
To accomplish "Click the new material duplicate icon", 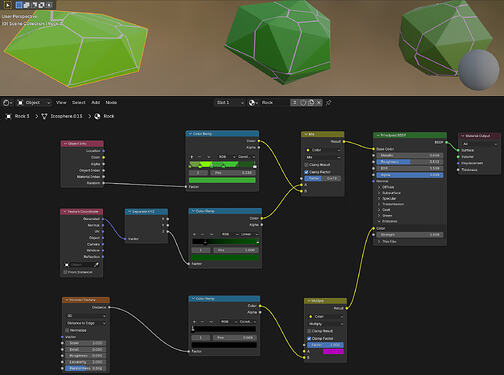I will click(x=311, y=103).
